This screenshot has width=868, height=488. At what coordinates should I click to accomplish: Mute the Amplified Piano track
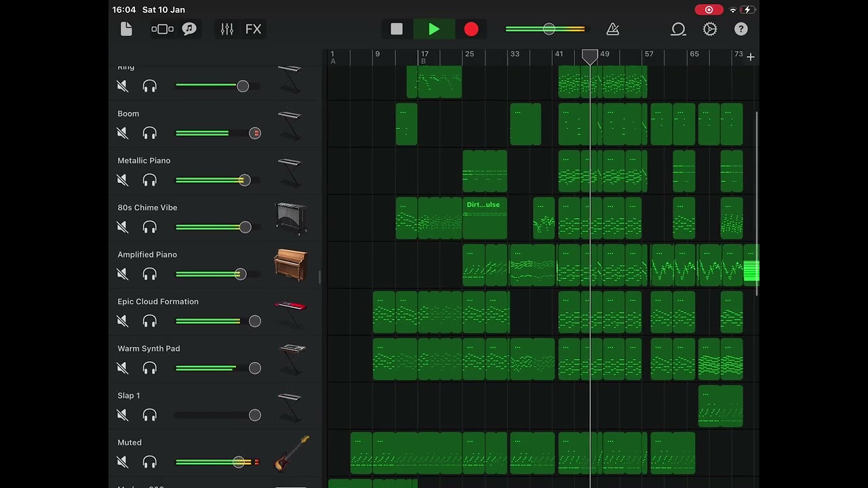coord(122,274)
